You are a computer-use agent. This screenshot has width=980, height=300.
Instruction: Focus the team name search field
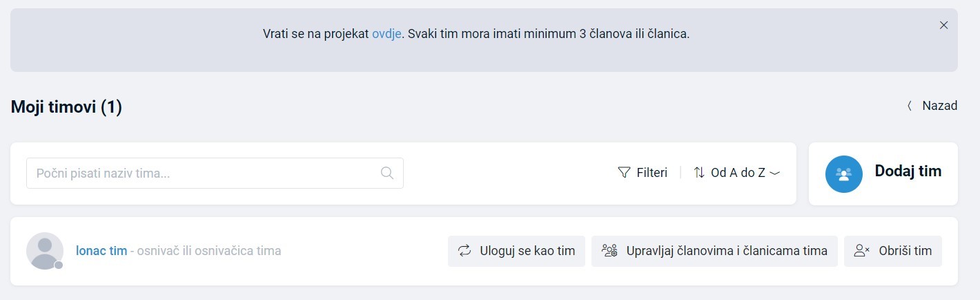coord(204,173)
